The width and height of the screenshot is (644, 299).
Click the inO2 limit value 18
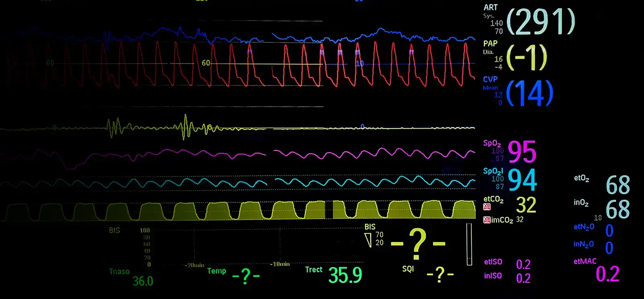click(x=598, y=218)
